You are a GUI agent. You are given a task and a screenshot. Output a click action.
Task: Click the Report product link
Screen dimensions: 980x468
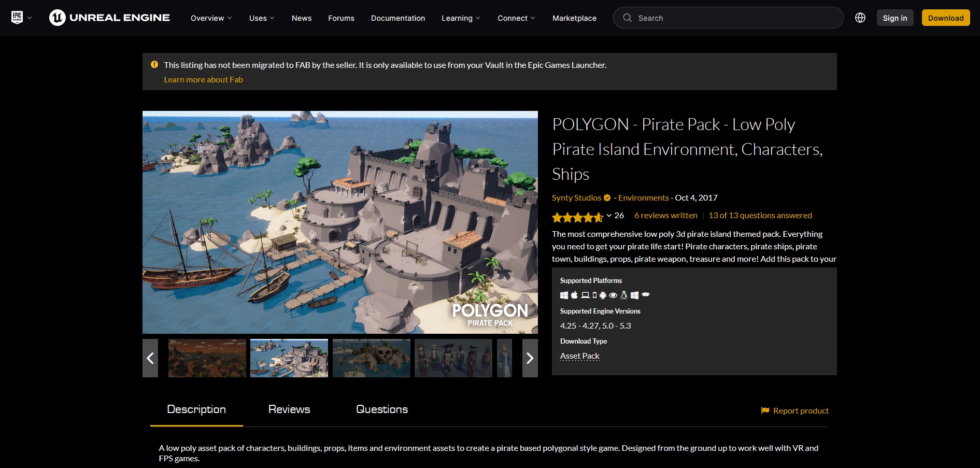(x=801, y=410)
